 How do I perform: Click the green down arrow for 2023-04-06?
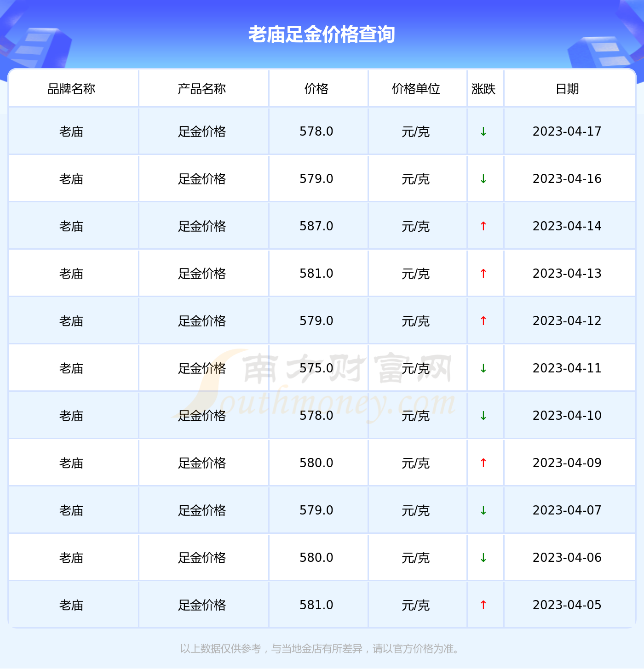tap(483, 558)
